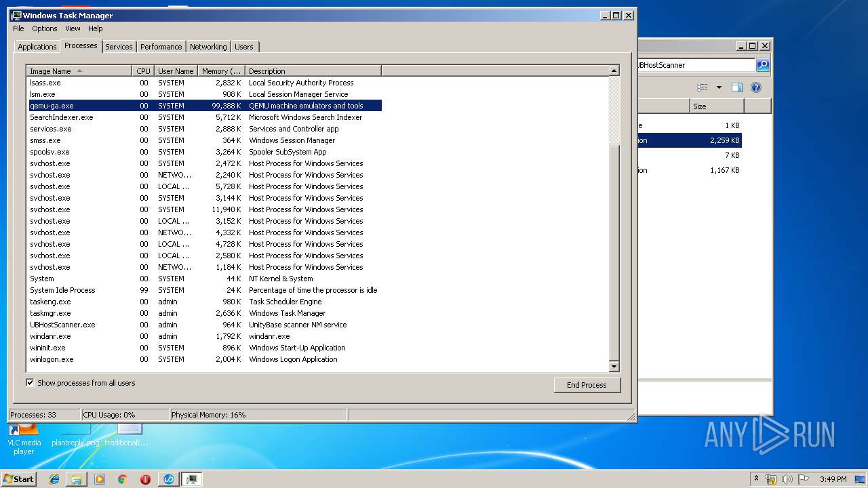The width and height of the screenshot is (868, 488).
Task: Click the Explorer search box
Action: (x=696, y=65)
